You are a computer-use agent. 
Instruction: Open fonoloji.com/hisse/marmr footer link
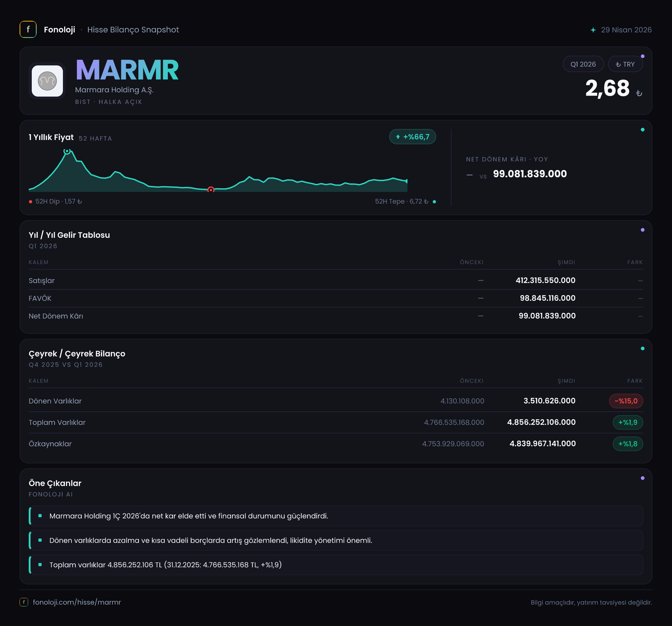[77, 602]
